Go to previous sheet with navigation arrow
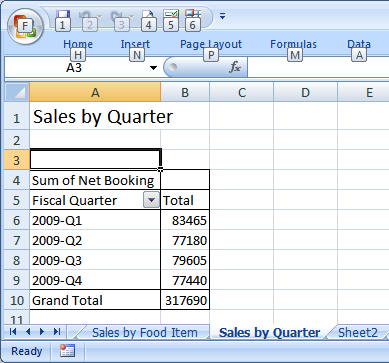389x363 pixels. 28,332
